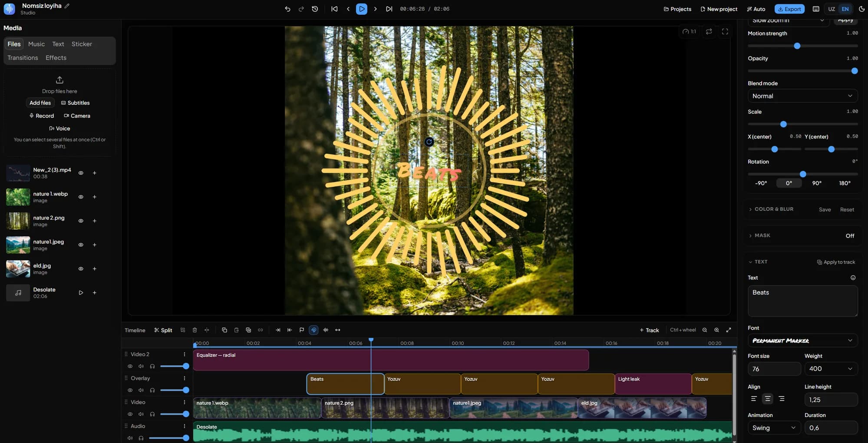This screenshot has width=868, height=443.
Task: Copy the selected clip
Action: click(x=224, y=330)
